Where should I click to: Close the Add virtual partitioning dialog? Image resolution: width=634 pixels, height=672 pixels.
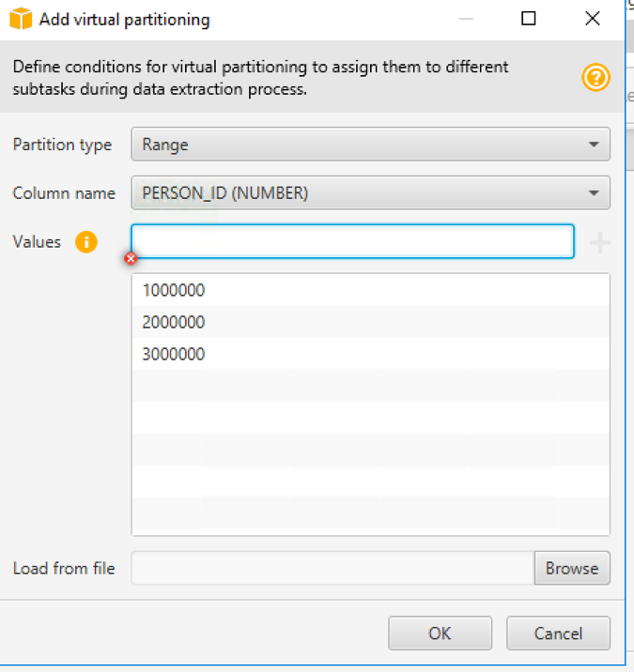tap(593, 19)
